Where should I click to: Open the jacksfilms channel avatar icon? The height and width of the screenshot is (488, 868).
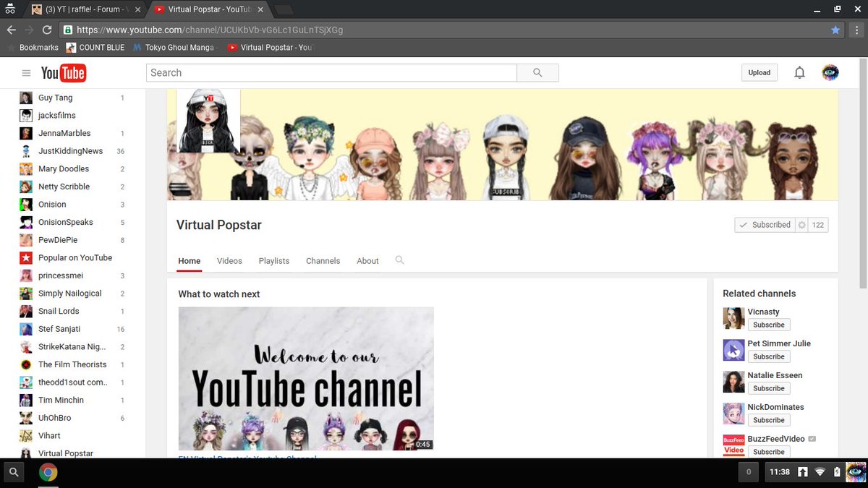tap(26, 116)
